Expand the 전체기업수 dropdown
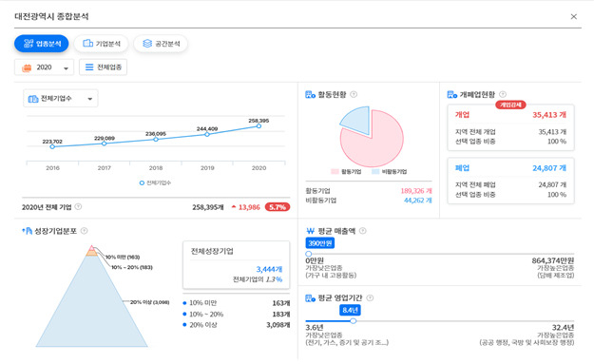This screenshot has height=364, width=594. 60,99
